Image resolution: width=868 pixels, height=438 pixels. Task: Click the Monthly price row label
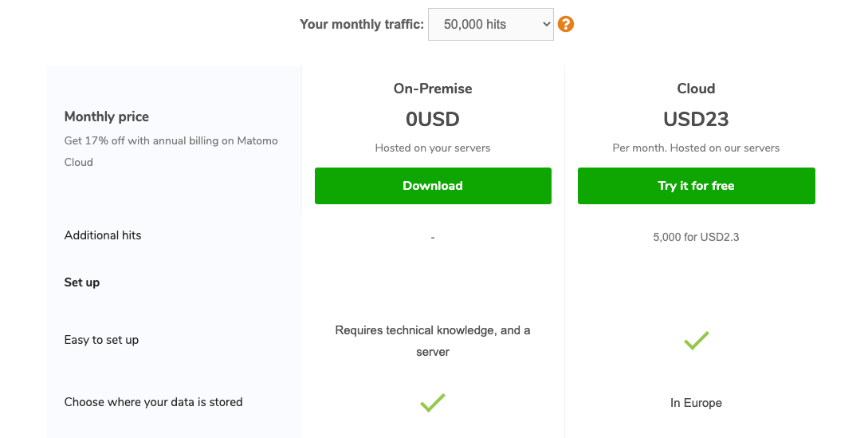(x=107, y=116)
